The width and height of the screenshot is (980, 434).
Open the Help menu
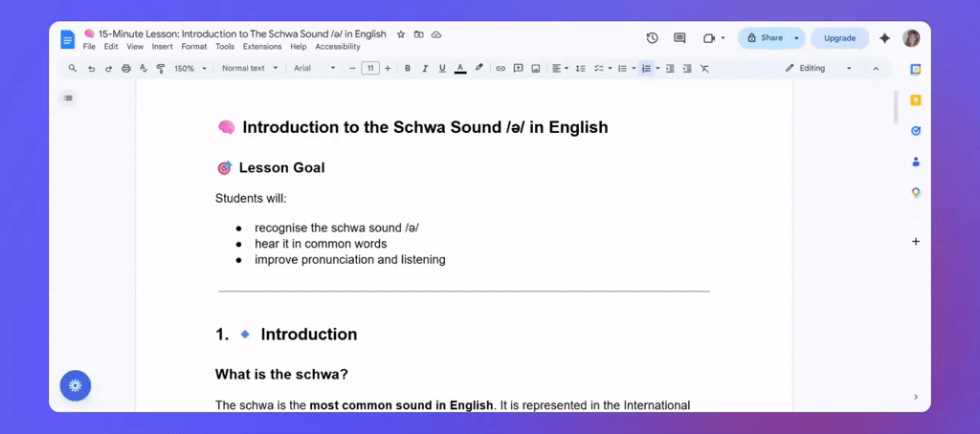[x=299, y=47]
